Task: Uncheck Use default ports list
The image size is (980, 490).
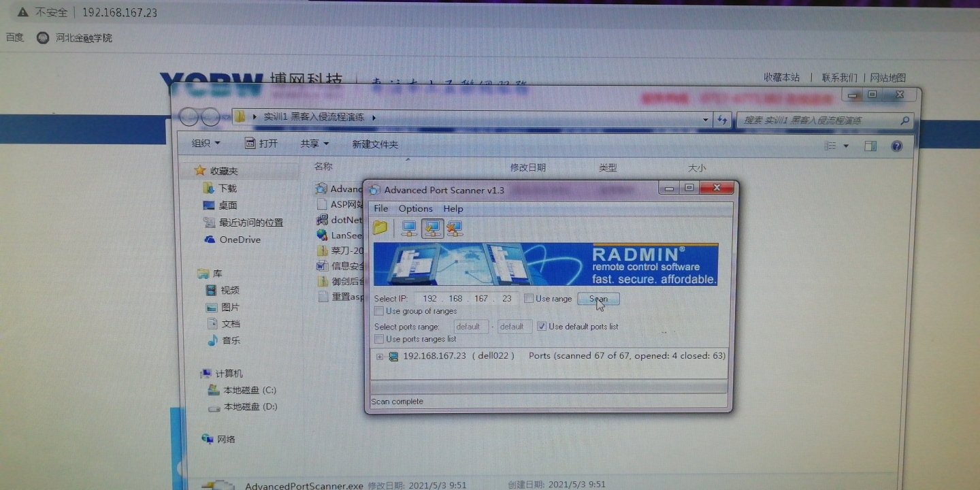Action: point(542,326)
